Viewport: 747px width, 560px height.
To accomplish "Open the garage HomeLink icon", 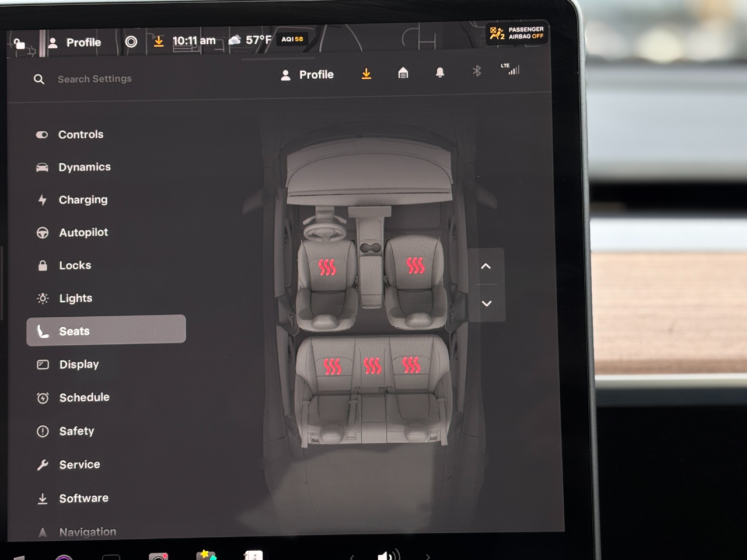I will (403, 73).
